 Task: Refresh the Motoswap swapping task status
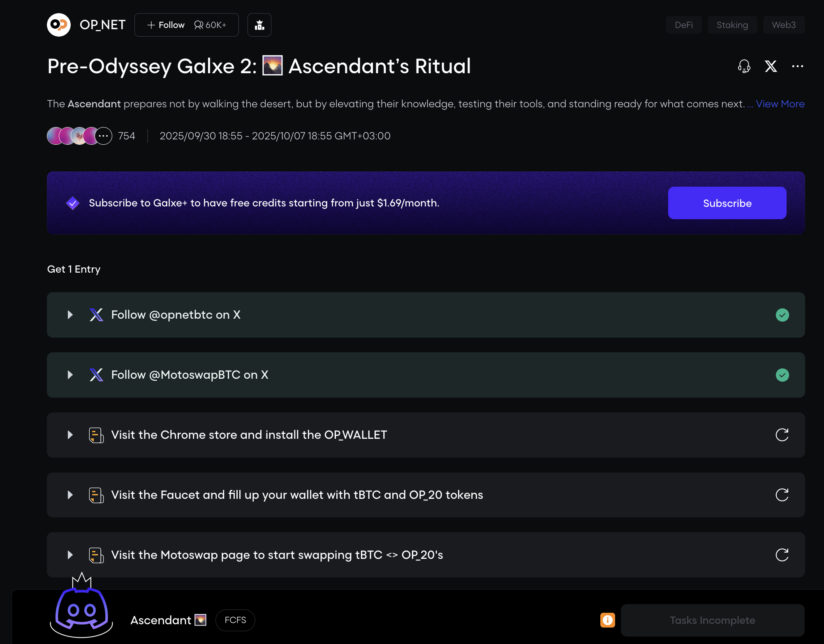click(x=782, y=555)
